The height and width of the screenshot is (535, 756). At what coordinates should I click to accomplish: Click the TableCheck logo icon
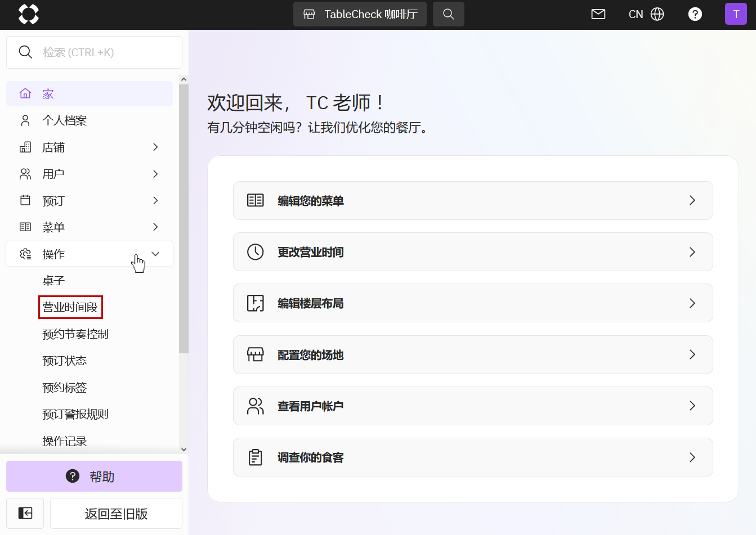pyautogui.click(x=29, y=14)
